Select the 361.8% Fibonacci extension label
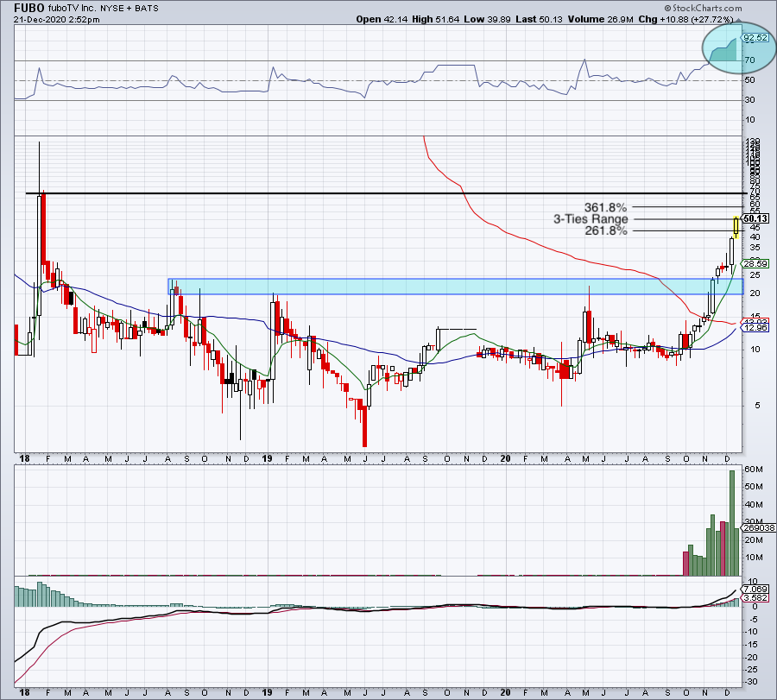The image size is (777, 700). pos(604,207)
